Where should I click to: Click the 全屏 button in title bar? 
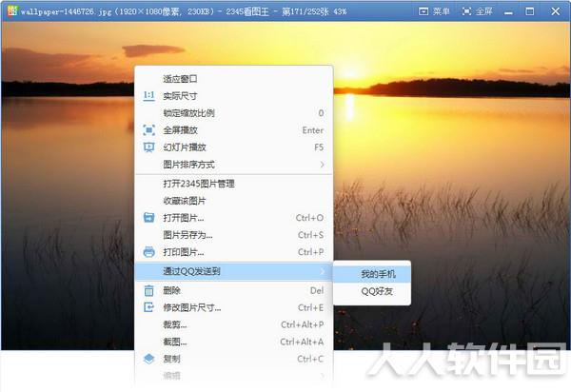pyautogui.click(x=477, y=11)
